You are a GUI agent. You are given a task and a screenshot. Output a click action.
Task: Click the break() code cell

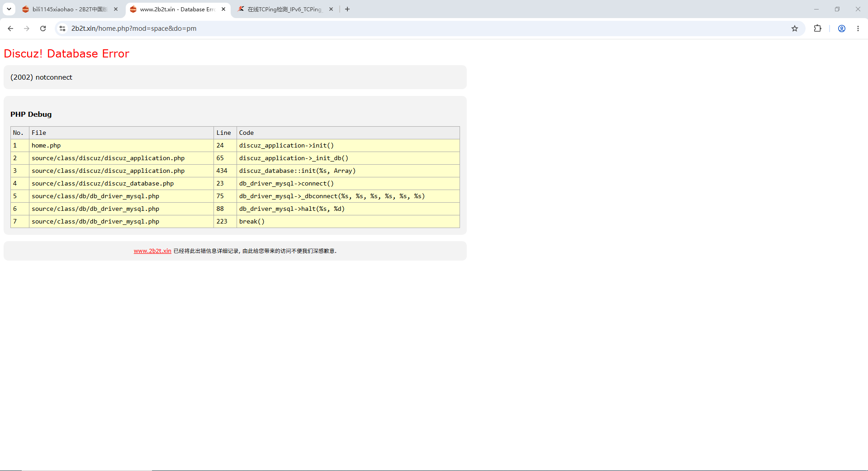pyautogui.click(x=348, y=222)
